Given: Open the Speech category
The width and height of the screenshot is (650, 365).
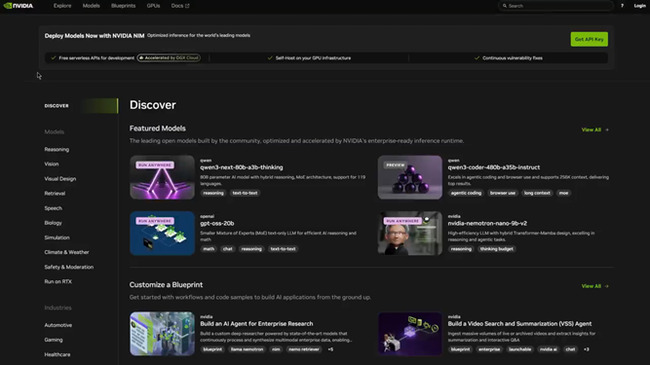Looking at the screenshot, I should click(53, 208).
